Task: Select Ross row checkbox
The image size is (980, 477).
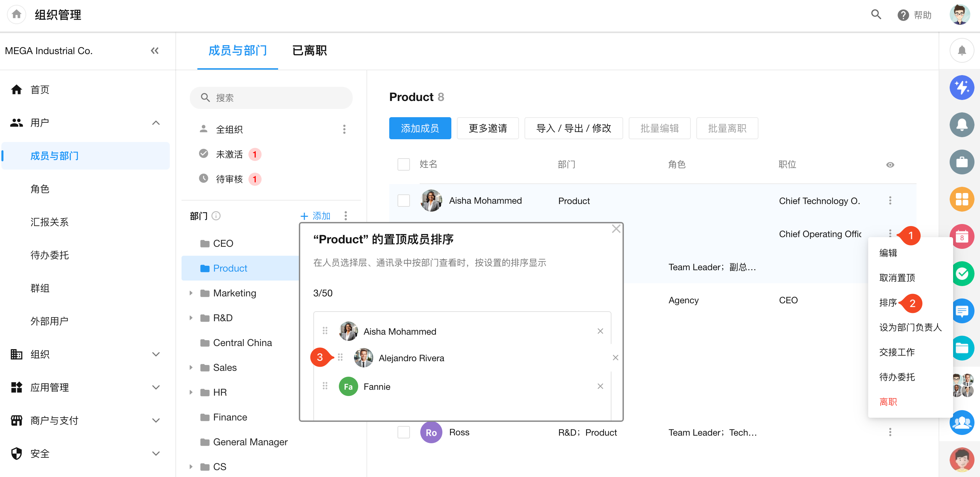Action: coord(403,432)
